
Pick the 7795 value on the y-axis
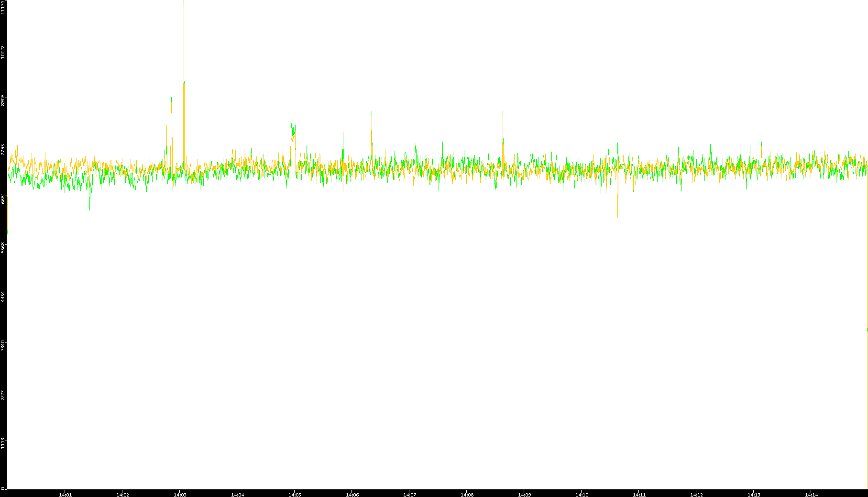coord(3,150)
